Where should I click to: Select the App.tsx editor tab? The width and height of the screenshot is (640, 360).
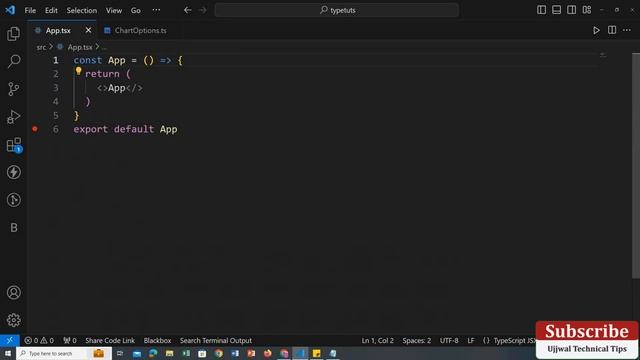point(58,31)
